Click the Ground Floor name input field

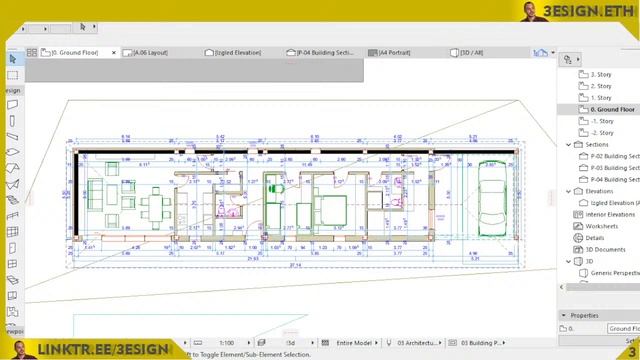pos(623,329)
